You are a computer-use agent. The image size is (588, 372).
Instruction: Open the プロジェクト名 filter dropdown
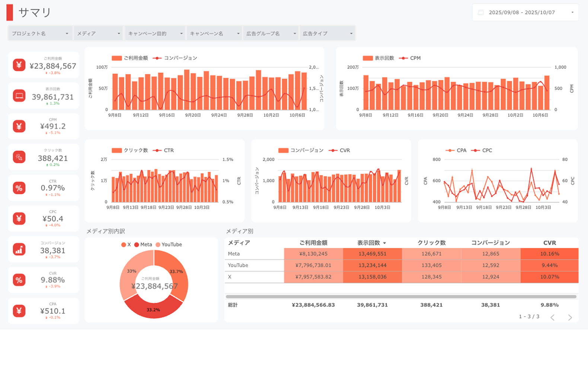(x=40, y=33)
